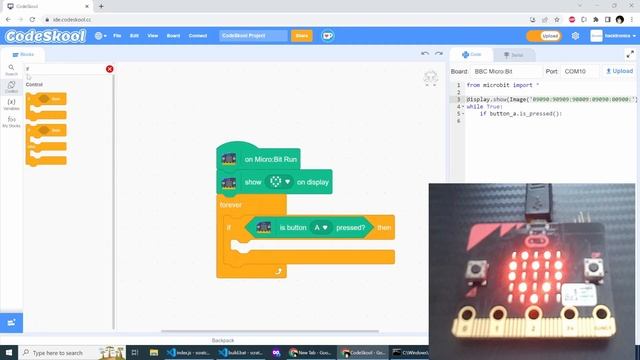Viewport: 640px width, 360px height.
Task: Undo the last workspace action
Action: point(425,54)
